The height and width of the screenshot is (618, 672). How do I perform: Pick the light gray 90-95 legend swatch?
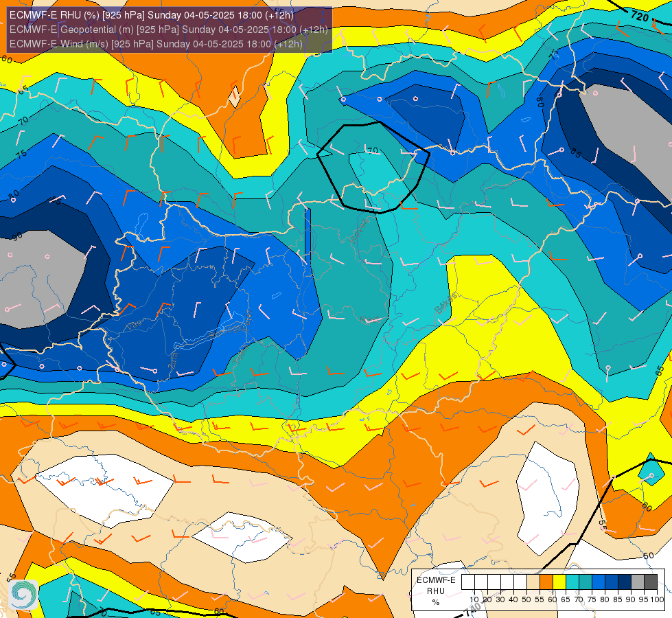(638, 582)
